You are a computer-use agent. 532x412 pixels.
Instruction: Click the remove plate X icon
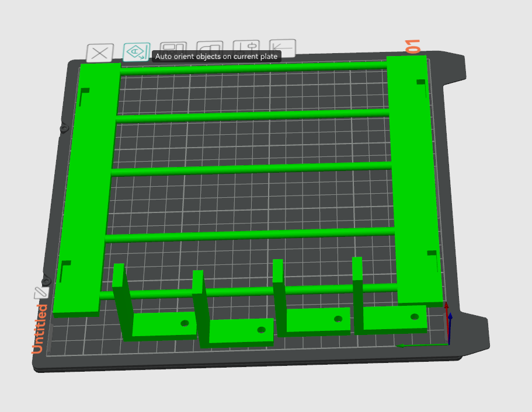(x=100, y=53)
